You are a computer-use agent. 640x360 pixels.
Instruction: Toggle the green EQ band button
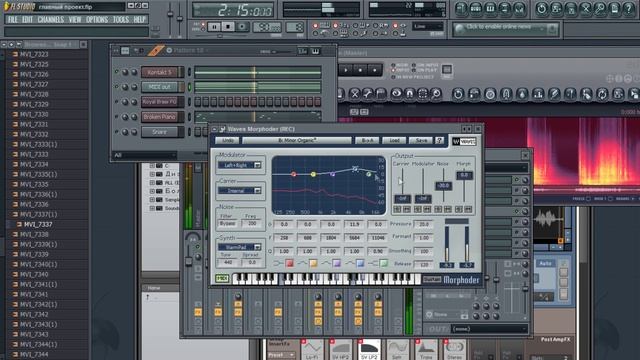point(384,263)
